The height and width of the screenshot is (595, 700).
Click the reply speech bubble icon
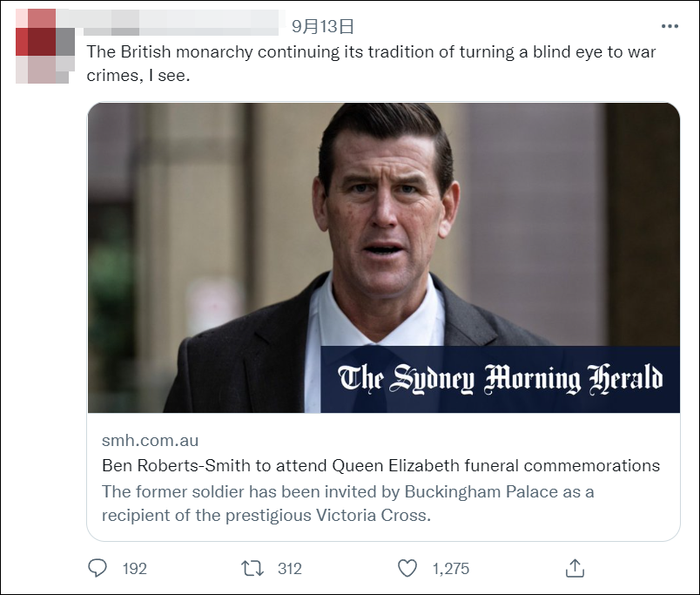[98, 568]
